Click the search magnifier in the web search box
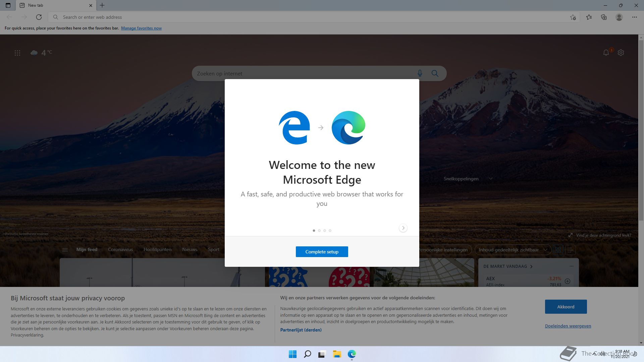The width and height of the screenshot is (644, 362). (x=435, y=73)
